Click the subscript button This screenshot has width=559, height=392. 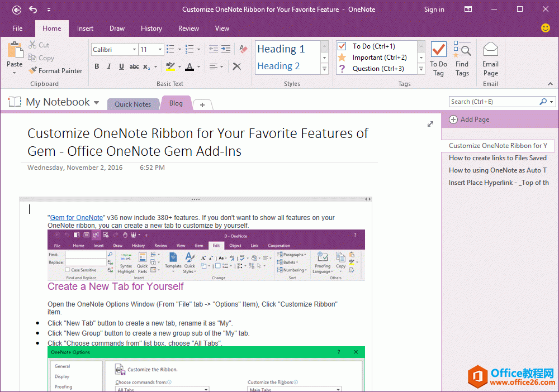146,66
